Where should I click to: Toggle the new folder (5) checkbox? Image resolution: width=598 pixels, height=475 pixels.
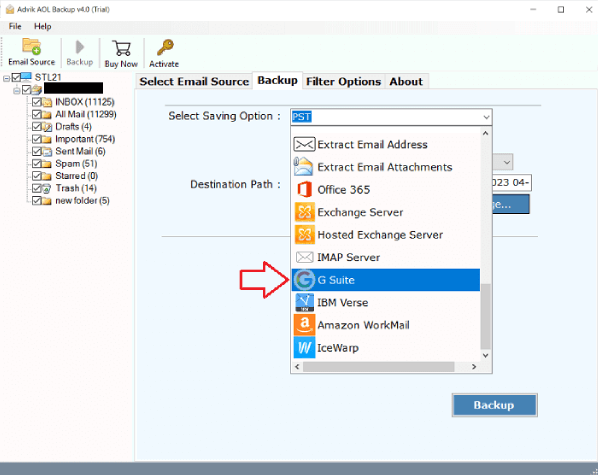coord(37,201)
